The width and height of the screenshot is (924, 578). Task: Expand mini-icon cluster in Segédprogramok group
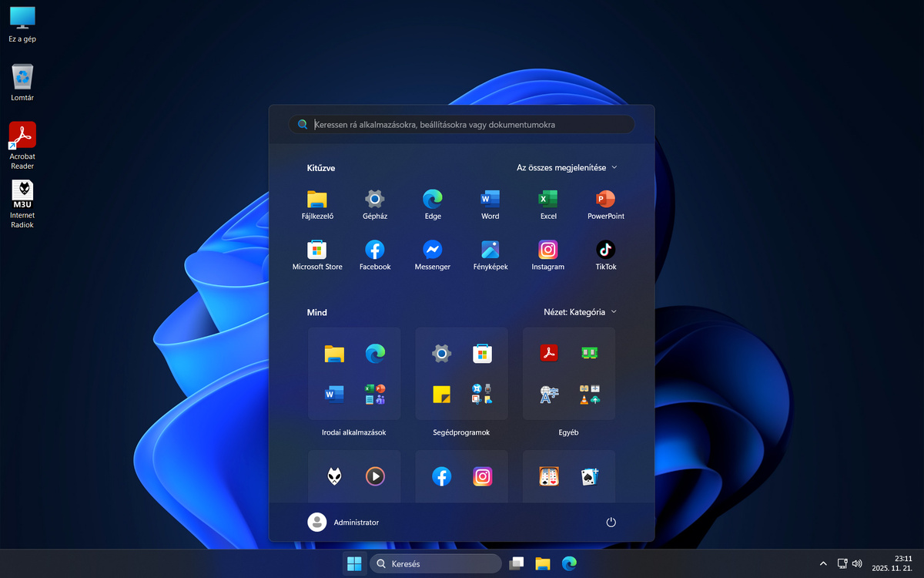pos(482,395)
